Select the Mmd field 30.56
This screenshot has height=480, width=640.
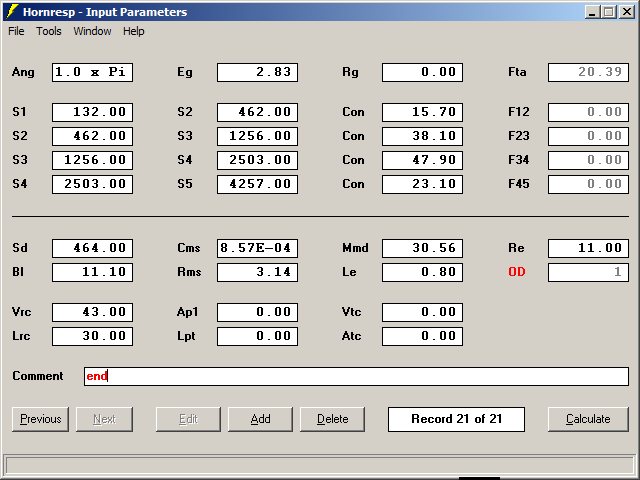point(422,248)
